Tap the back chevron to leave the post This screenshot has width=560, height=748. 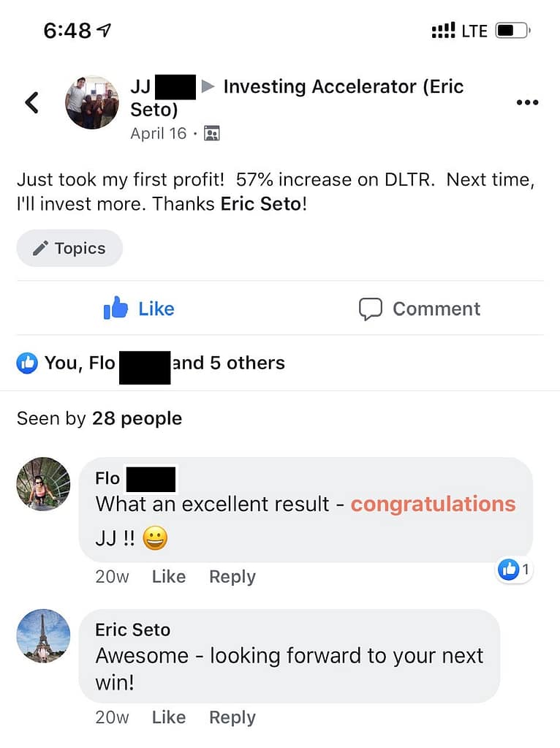tap(31, 102)
